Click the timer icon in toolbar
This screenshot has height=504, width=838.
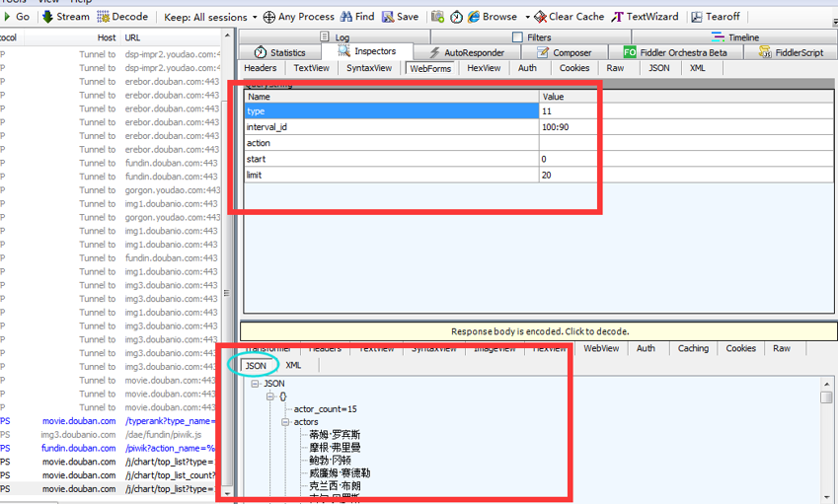click(x=456, y=18)
